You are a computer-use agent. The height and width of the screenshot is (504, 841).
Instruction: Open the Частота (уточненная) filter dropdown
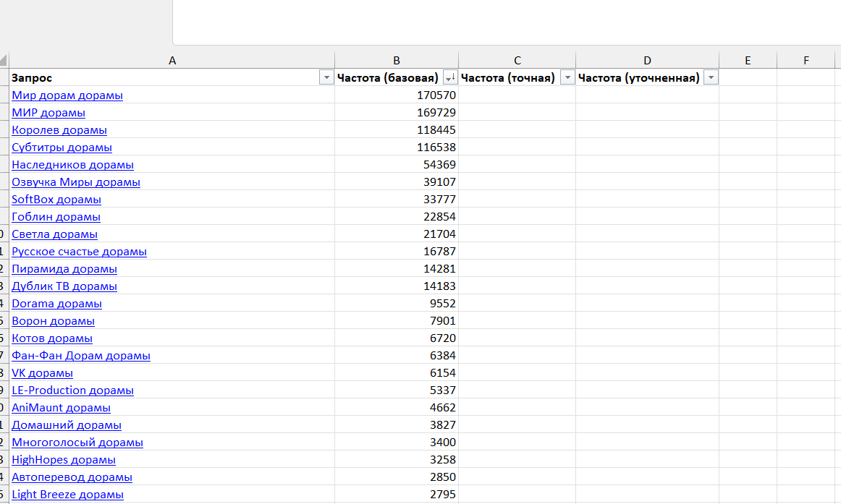[x=711, y=77]
